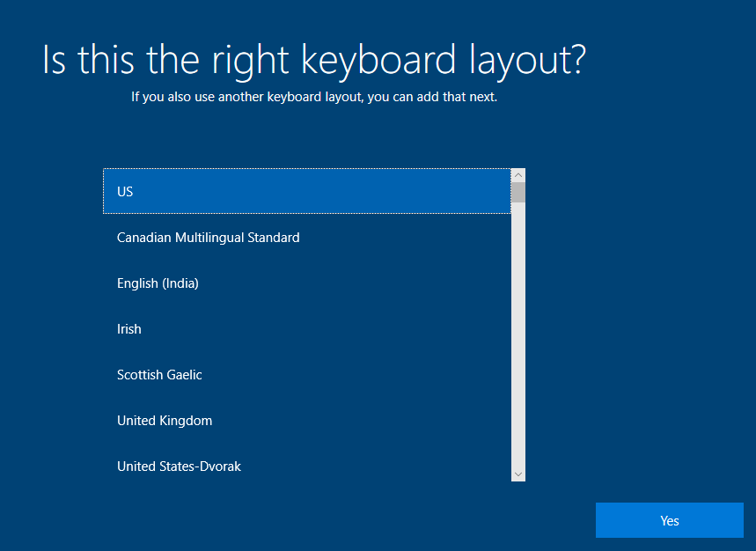Select the US keyboard layout
This screenshot has width=756, height=551.
coord(307,191)
